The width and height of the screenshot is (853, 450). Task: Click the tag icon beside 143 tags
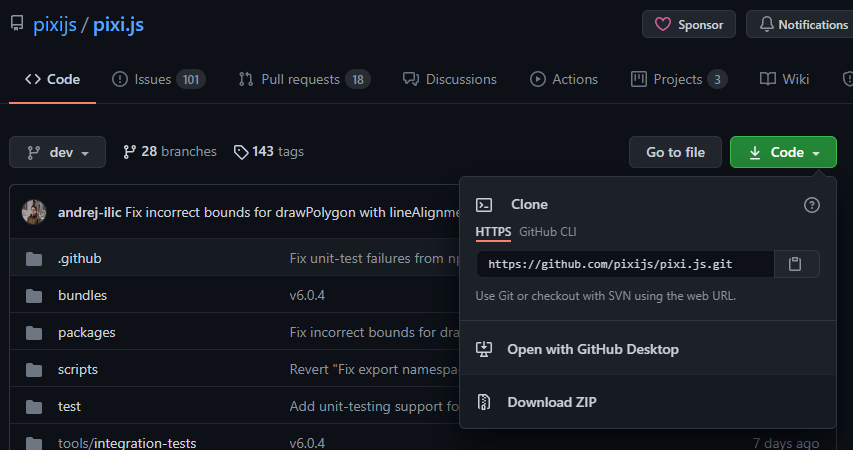coord(240,152)
